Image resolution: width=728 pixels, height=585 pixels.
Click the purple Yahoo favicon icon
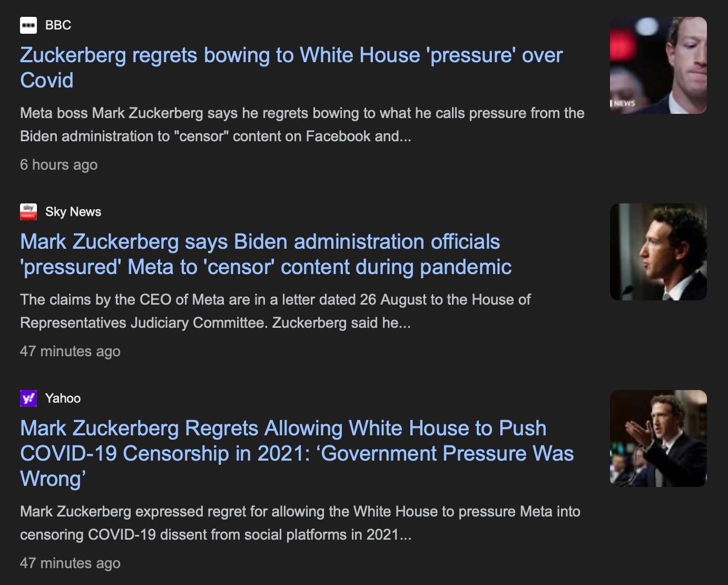pos(28,398)
